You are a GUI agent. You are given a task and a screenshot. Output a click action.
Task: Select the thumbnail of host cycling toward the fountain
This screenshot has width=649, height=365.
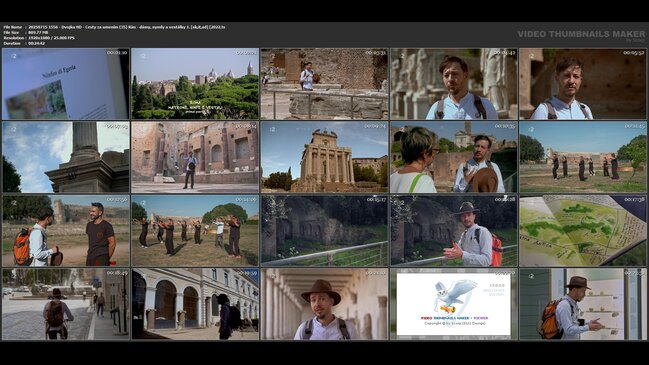coord(66,304)
